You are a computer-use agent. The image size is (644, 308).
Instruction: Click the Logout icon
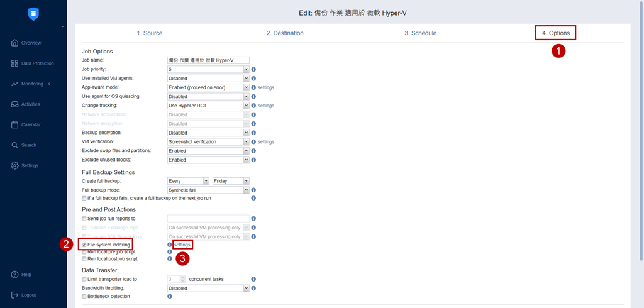point(15,295)
